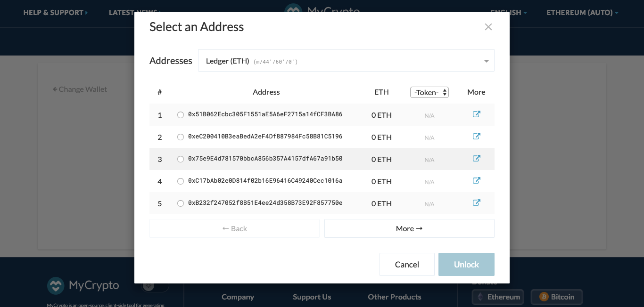
Task: Click the Change Wallet link
Action: pyautogui.click(x=80, y=89)
